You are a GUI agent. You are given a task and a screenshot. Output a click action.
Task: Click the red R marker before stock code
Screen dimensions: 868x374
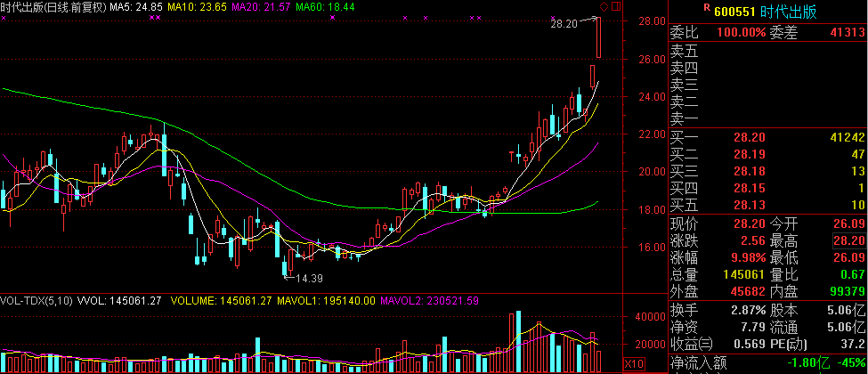click(706, 8)
